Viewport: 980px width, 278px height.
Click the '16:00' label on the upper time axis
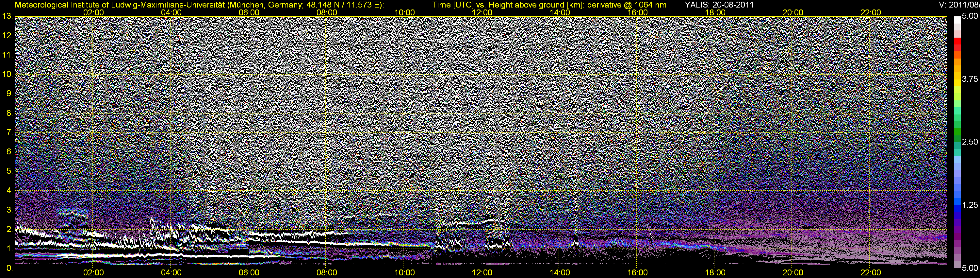638,12
